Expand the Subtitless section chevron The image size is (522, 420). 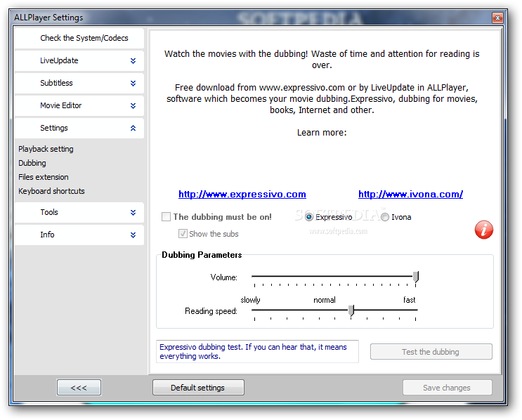(x=133, y=83)
